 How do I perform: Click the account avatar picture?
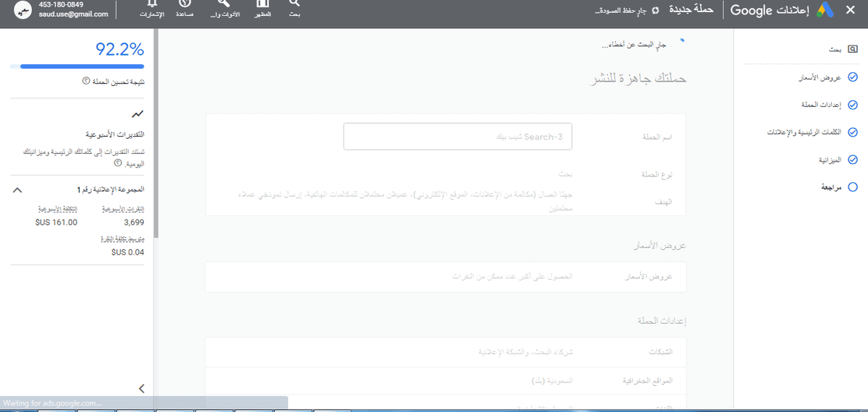coord(25,9)
